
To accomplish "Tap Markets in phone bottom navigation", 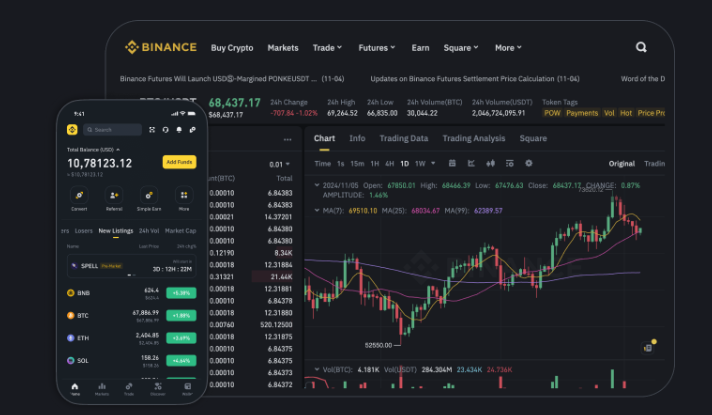I will (102, 389).
